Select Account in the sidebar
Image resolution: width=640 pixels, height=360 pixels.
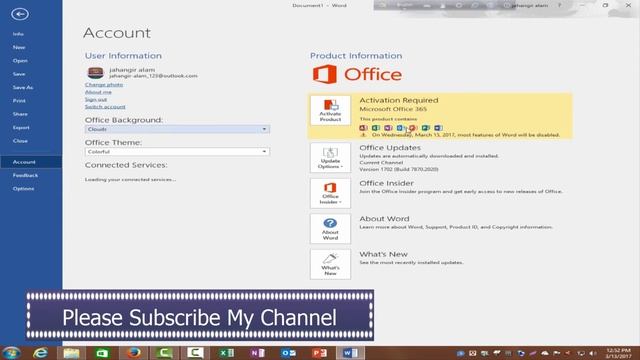24,162
